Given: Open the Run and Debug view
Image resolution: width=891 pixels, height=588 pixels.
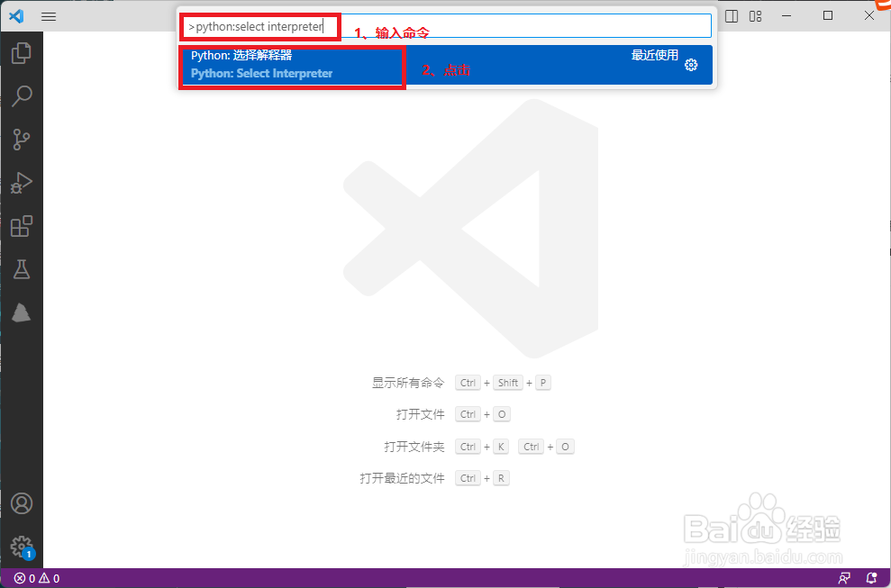Looking at the screenshot, I should click(x=22, y=183).
